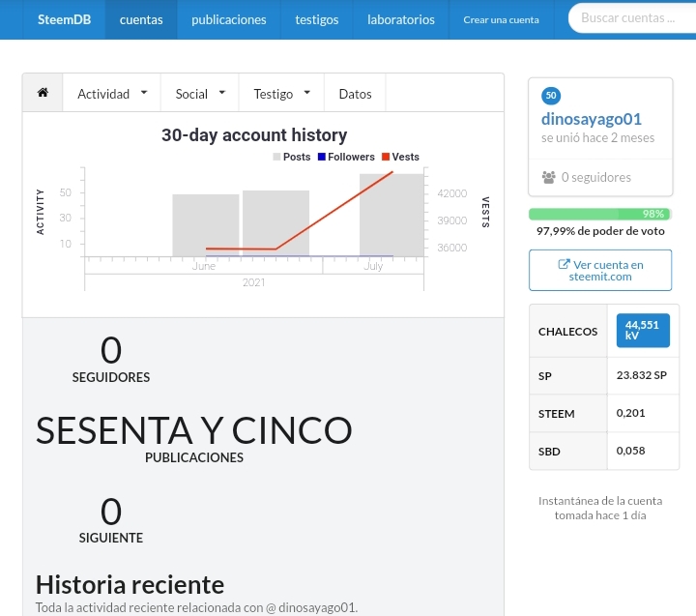
Task: Expand the Social dropdown
Action: pyautogui.click(x=200, y=93)
